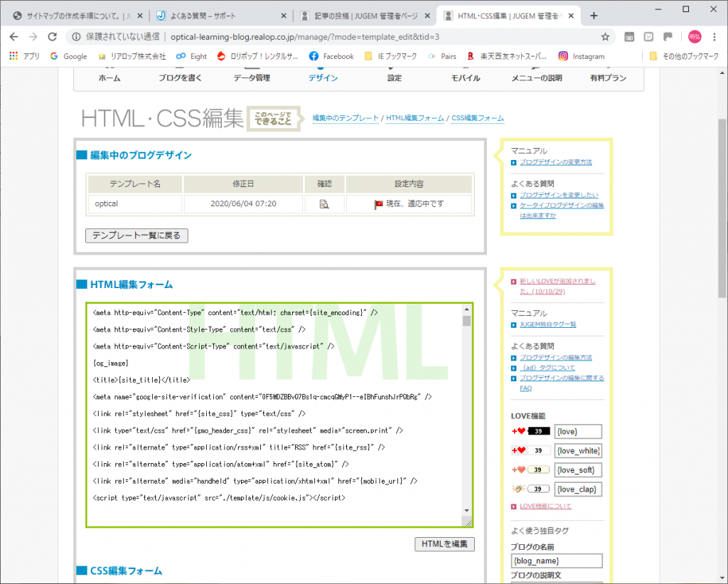The width and height of the screenshot is (728, 584).
Task: Jump to HTML編集フォーム anchor link
Action: [x=415, y=118]
